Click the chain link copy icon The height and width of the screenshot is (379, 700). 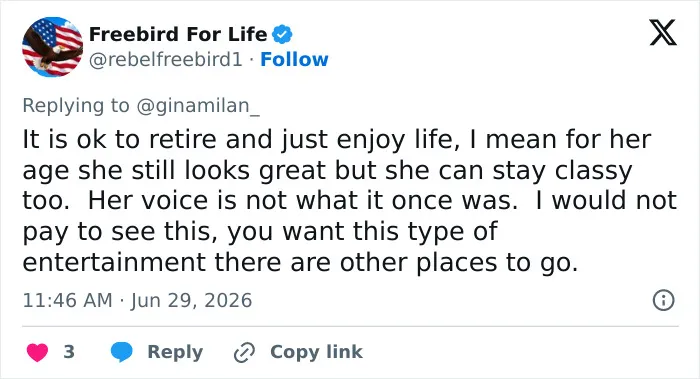(x=244, y=352)
